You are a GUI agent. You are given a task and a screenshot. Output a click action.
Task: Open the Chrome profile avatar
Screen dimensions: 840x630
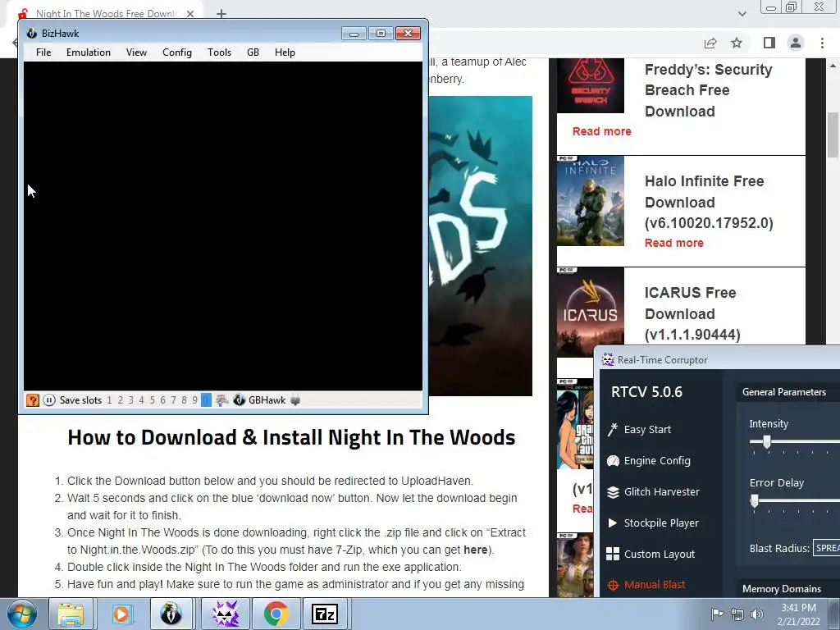point(796,43)
